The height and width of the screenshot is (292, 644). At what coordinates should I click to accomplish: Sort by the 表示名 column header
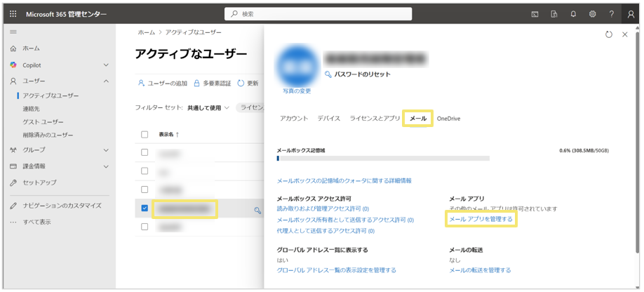[168, 134]
